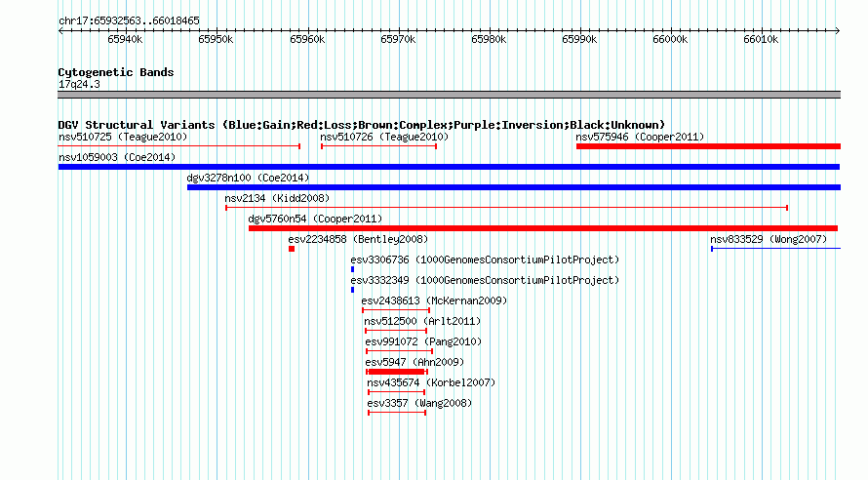Select the gray 17q24.3 cytogenetic band bar

coord(449,95)
